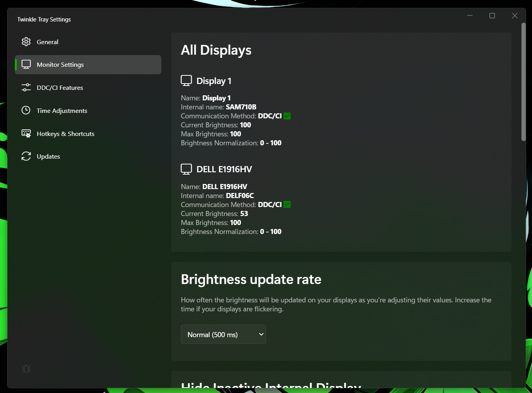Screen dimensions: 532x393
Task: Click the Display 1 monitor icon
Action: pyautogui.click(x=186, y=80)
